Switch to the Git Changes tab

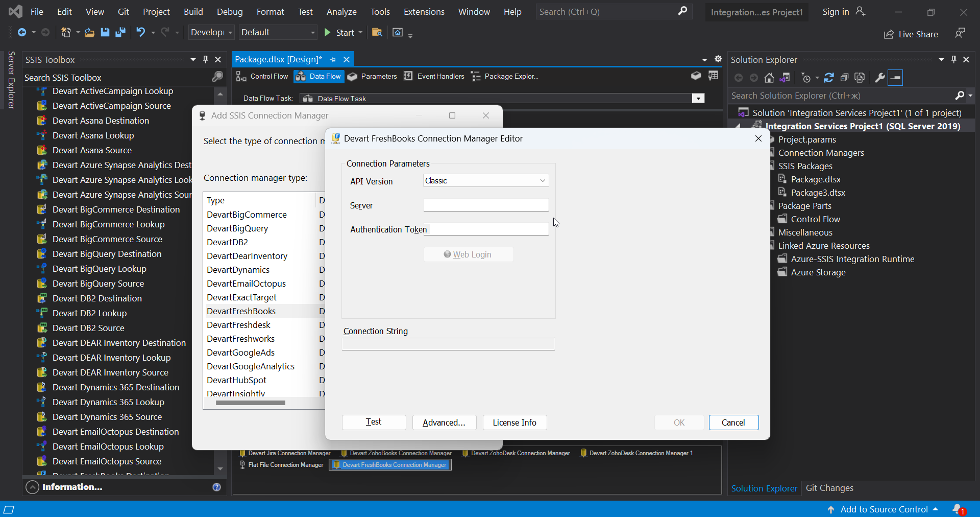click(829, 488)
